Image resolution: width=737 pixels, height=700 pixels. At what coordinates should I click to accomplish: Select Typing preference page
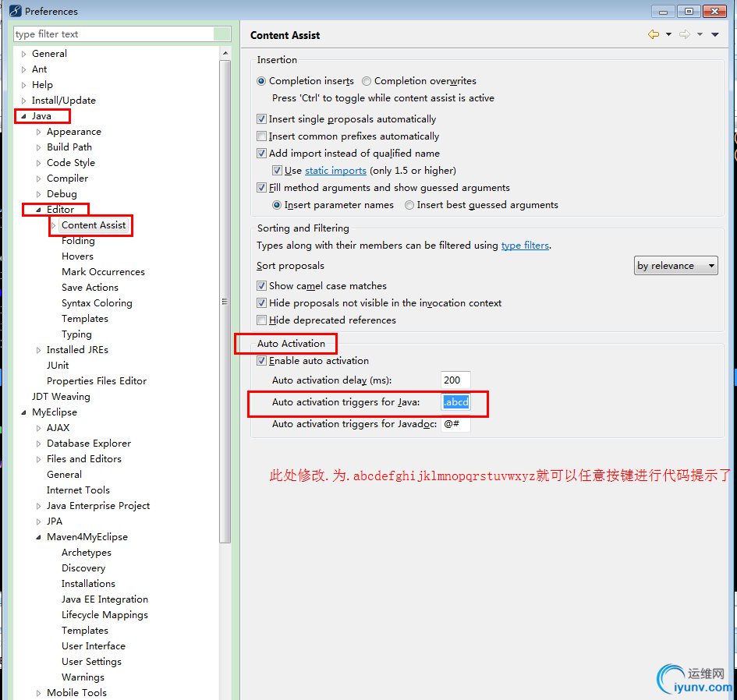76,334
